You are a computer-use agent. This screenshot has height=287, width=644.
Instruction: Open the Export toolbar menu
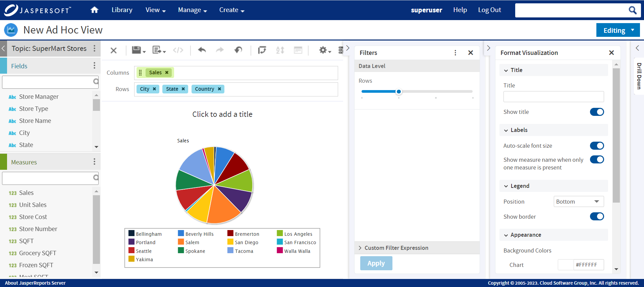[x=159, y=50]
